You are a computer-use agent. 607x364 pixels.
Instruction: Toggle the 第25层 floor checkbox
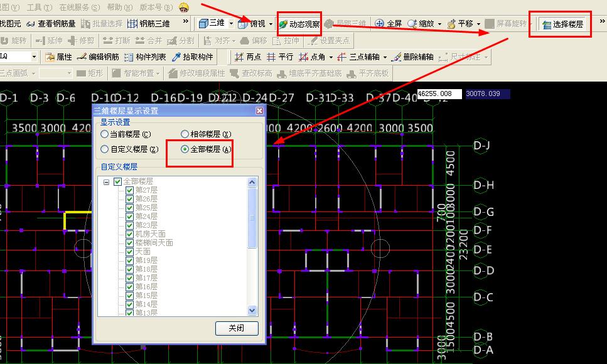pos(130,208)
